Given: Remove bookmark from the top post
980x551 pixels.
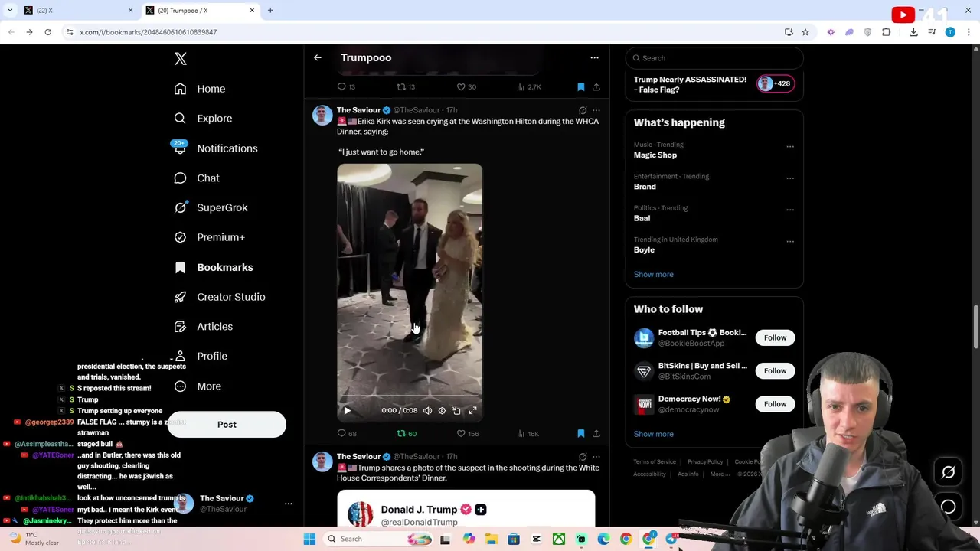Looking at the screenshot, I should click(x=581, y=87).
